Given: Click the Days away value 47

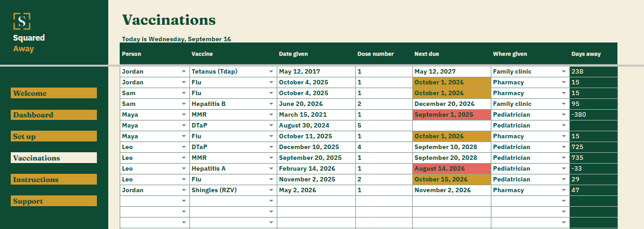Looking at the screenshot, I should (593, 190).
